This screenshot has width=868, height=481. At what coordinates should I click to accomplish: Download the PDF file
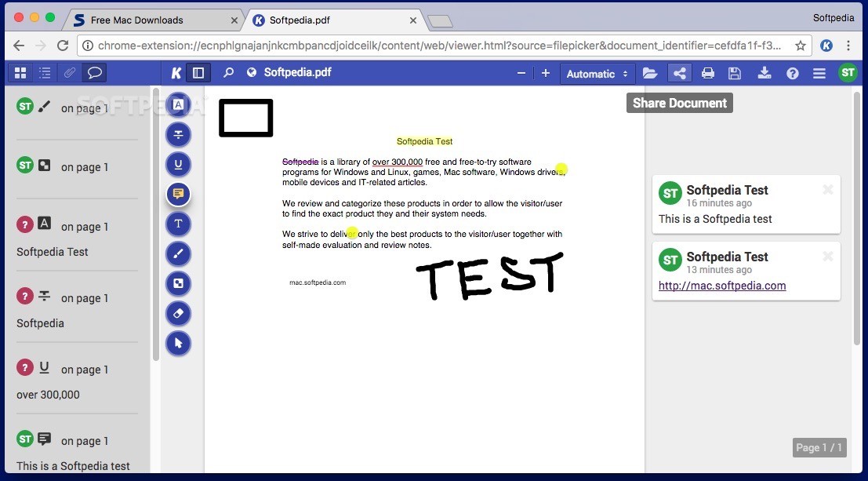coord(764,73)
